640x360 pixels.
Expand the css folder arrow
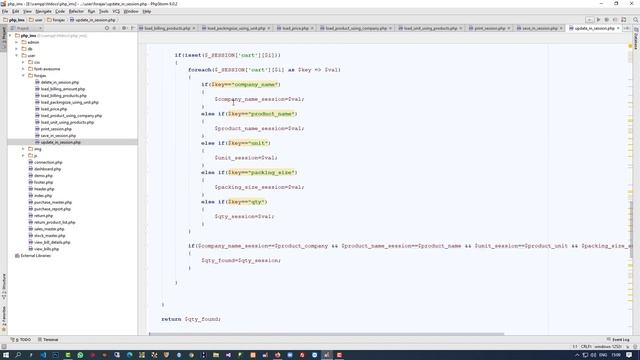(x=24, y=62)
